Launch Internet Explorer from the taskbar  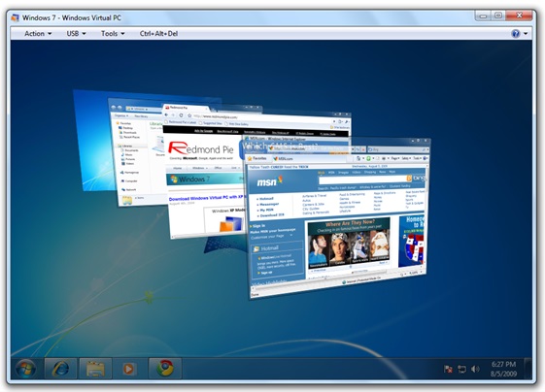point(60,369)
